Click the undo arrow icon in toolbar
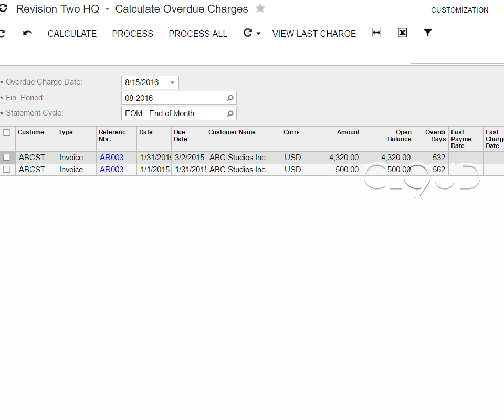504x420 pixels. pos(28,34)
